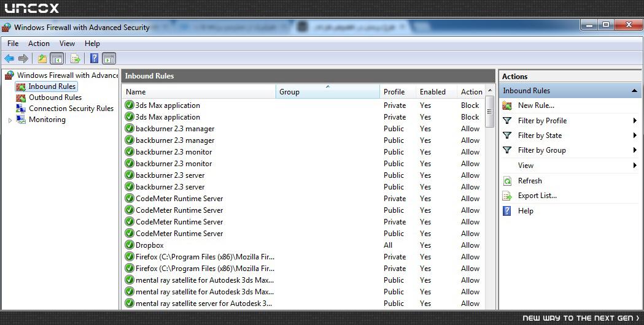This screenshot has height=325, width=644.
Task: Click the blue Help toolbar icon
Action: (x=94, y=59)
